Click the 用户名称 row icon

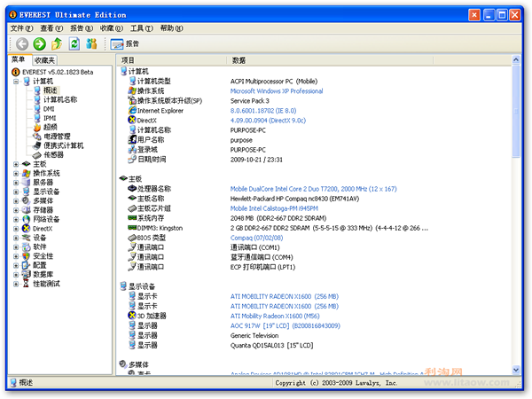click(x=132, y=139)
